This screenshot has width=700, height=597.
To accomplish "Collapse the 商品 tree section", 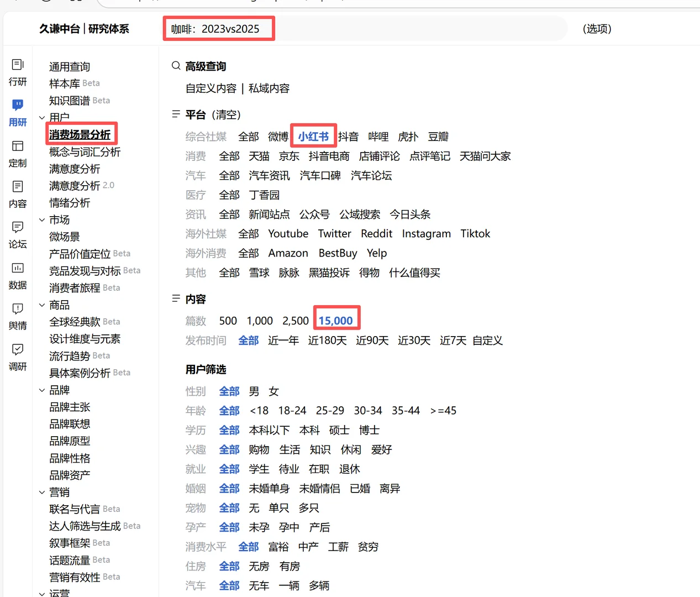I will click(42, 305).
